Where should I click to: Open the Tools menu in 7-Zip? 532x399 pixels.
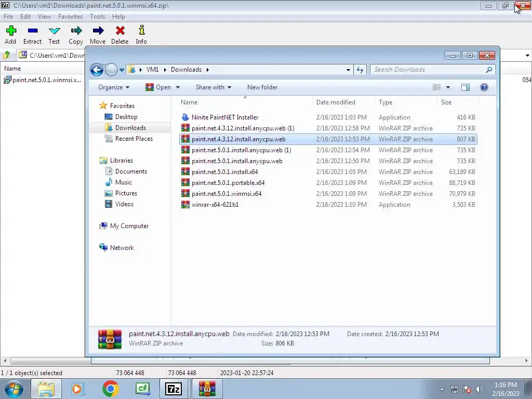[97, 16]
